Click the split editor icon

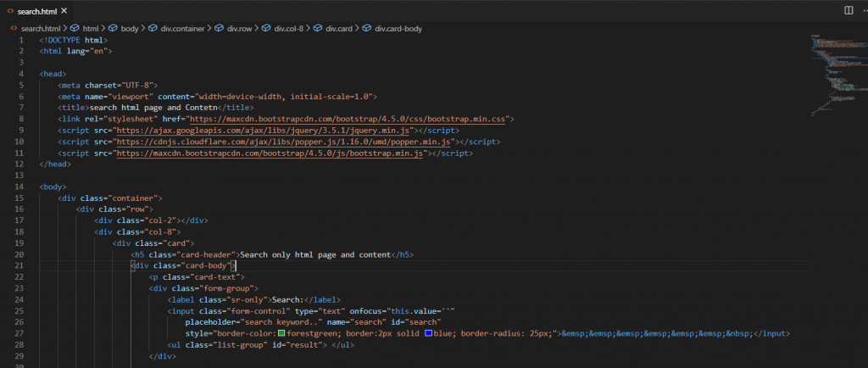pos(848,10)
